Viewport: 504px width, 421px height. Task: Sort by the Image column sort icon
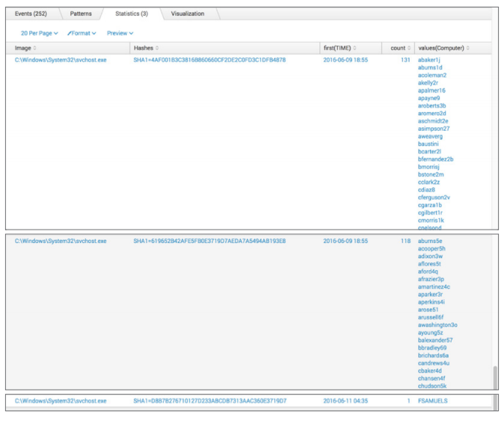(34, 49)
